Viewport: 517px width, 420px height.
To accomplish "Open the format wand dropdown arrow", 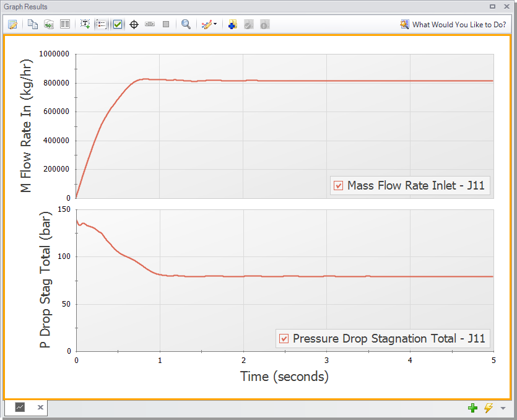I will 214,24.
